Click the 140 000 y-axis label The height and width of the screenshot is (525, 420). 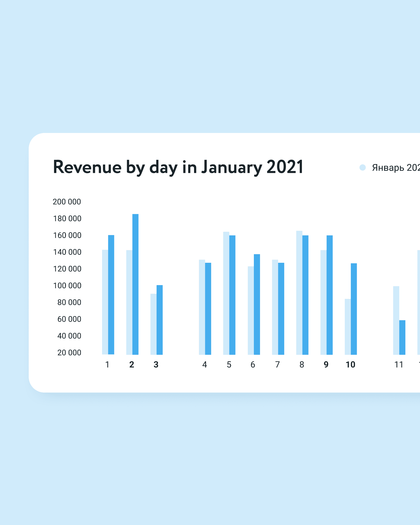[67, 252]
